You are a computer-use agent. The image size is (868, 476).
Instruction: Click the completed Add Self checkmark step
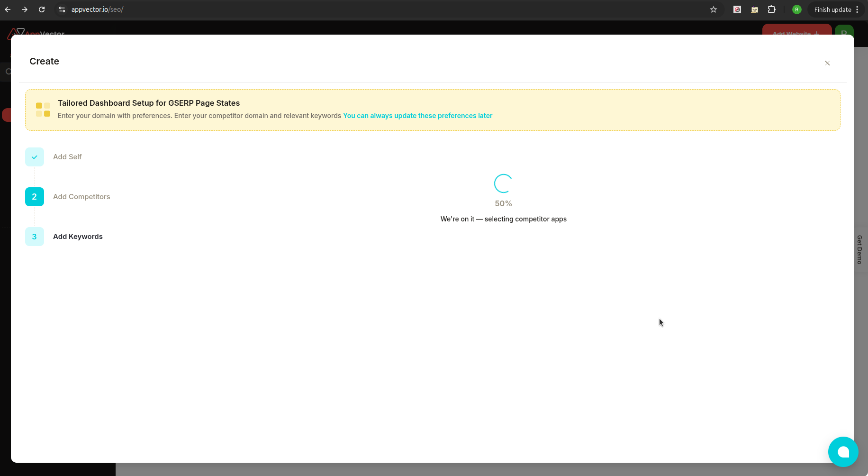(x=34, y=156)
